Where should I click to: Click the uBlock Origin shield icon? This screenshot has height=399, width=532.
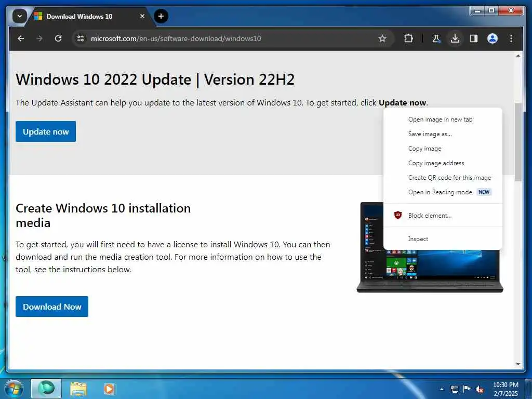pos(398,215)
